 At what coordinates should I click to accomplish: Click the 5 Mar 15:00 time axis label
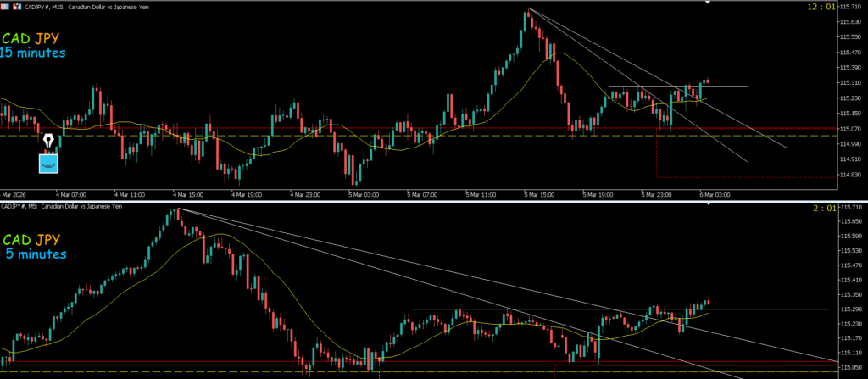[537, 193]
